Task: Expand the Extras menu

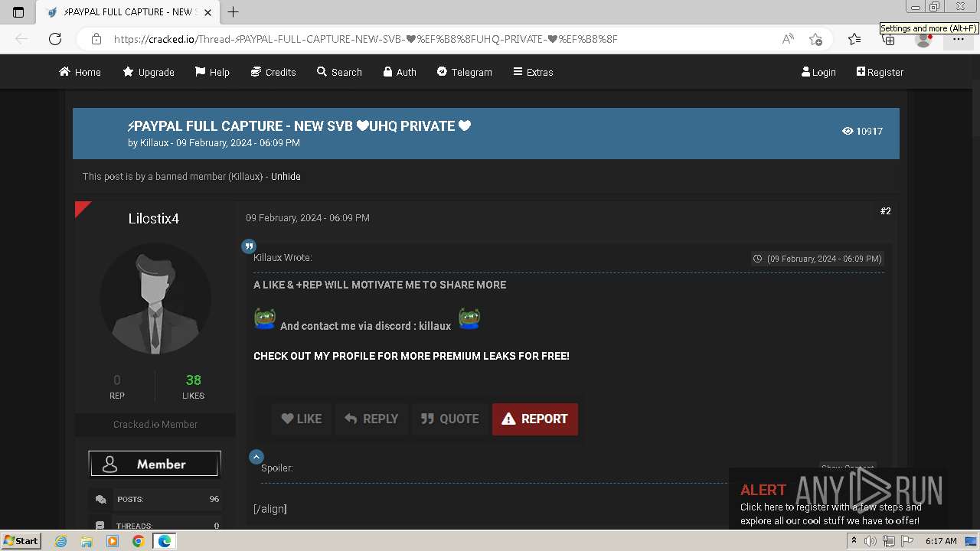Action: pos(533,72)
